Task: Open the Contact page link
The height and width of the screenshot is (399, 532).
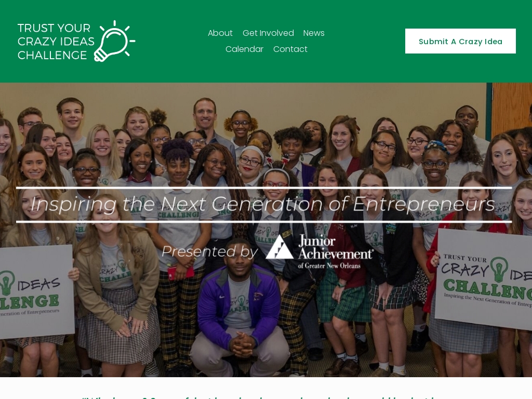Action: pos(290,49)
